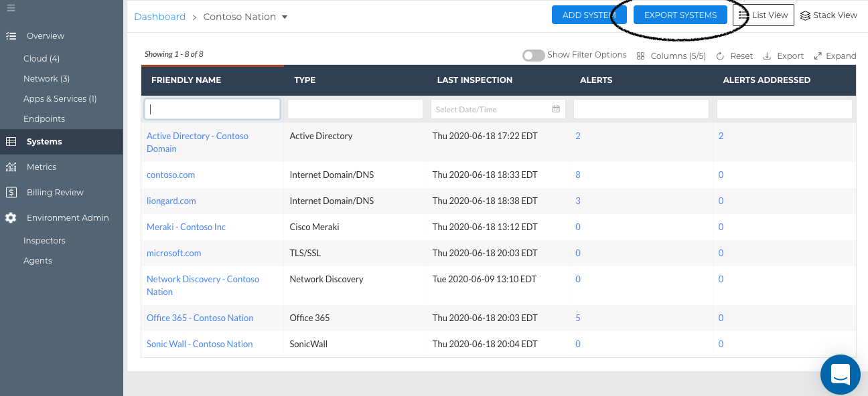
Task: Open Cloud (4) in the sidebar
Action: pos(42,59)
